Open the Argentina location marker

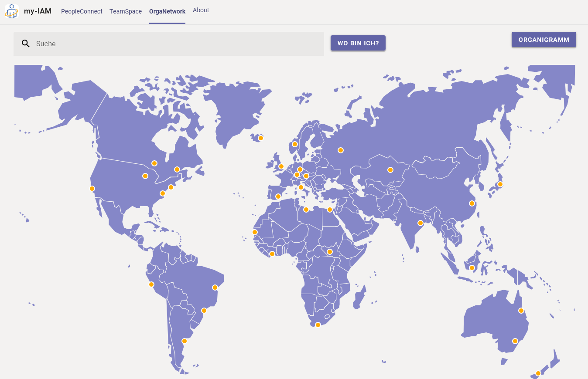185,341
